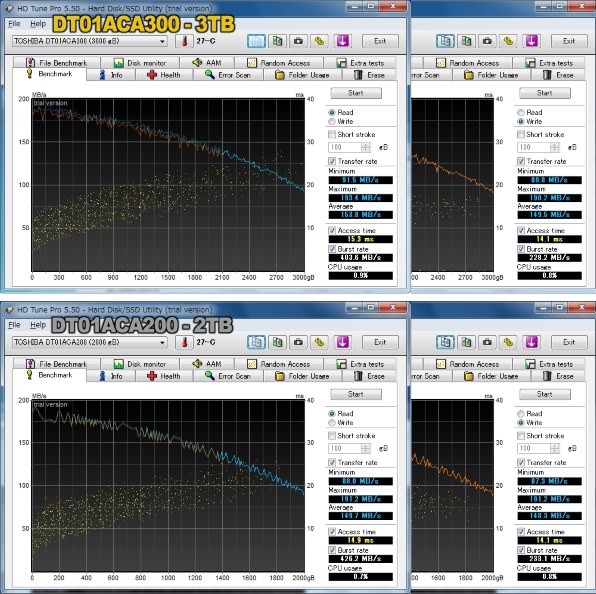The width and height of the screenshot is (596, 594).
Task: Uncheck Burst rate in 3TB write window
Action: click(521, 249)
